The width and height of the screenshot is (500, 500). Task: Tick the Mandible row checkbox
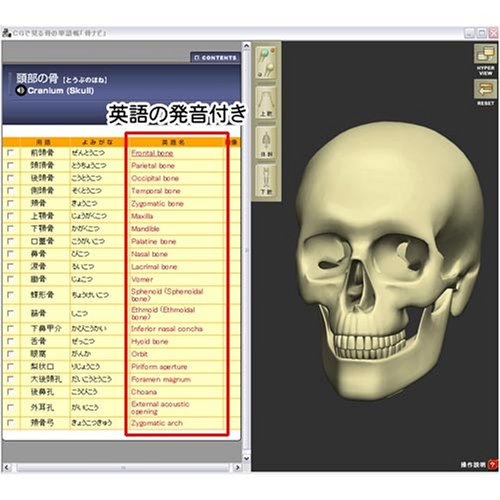pos(11,229)
